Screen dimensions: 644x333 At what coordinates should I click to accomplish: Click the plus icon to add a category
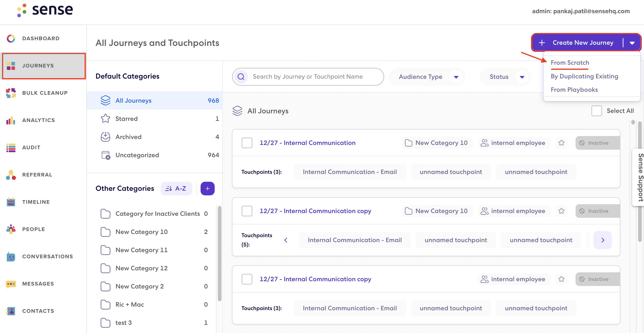point(207,189)
